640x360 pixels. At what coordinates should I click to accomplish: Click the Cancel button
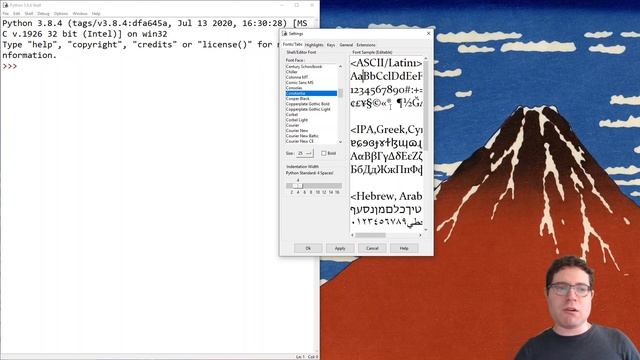(x=372, y=248)
